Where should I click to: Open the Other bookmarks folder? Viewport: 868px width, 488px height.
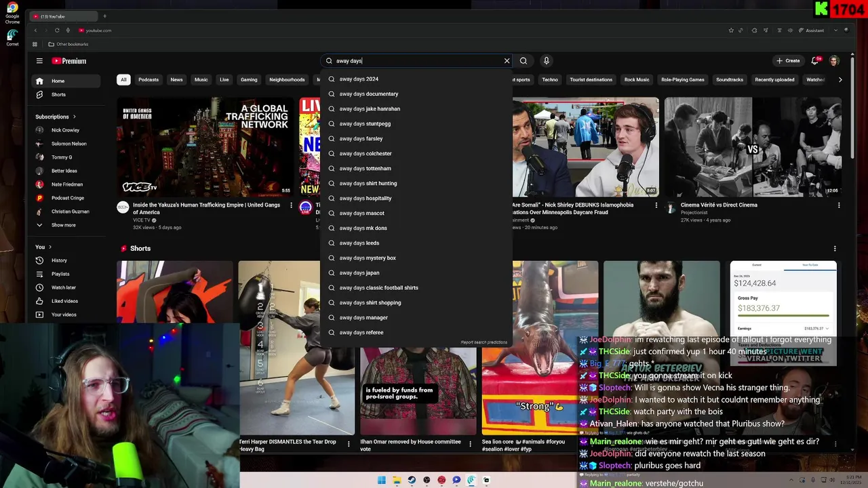[x=68, y=44]
